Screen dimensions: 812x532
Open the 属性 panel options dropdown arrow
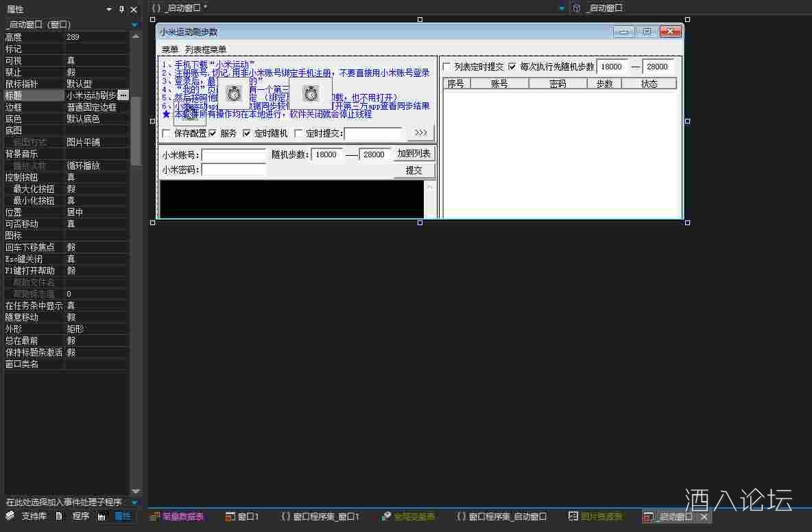pos(109,10)
